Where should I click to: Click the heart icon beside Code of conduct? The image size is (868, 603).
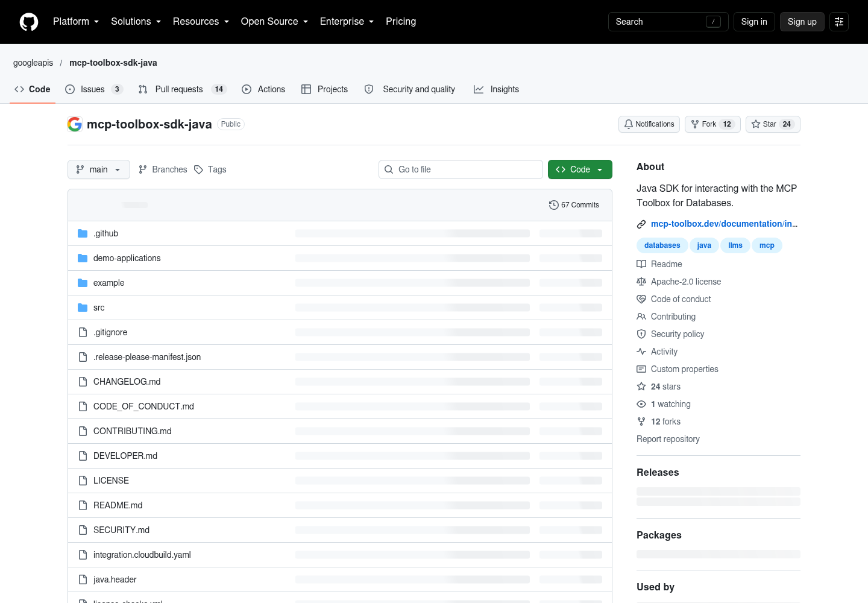[x=641, y=299]
